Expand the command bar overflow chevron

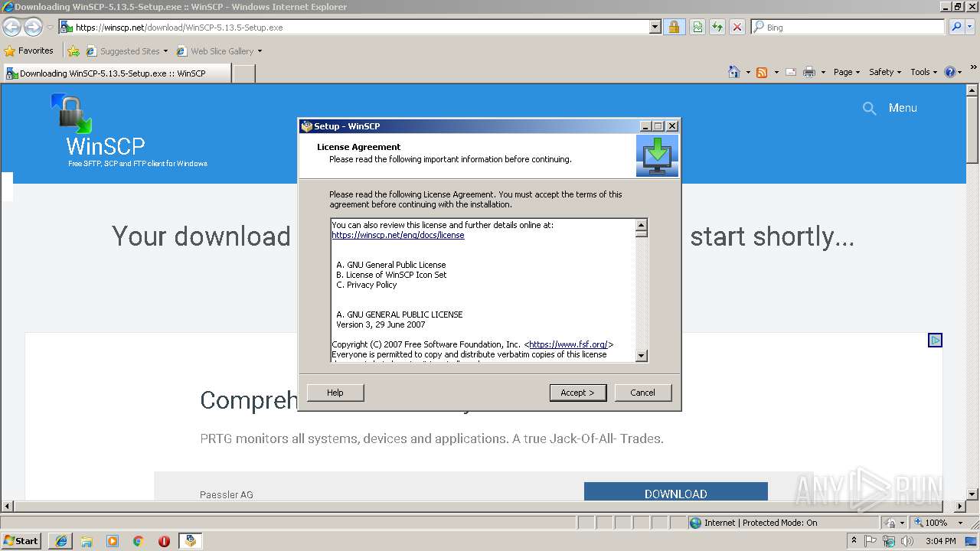click(973, 67)
